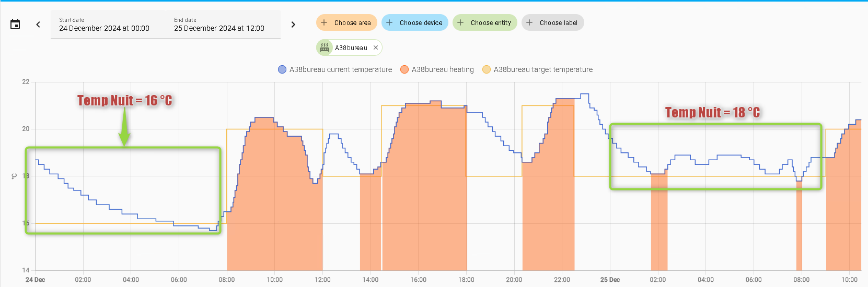
Task: Click the A38bureau radiator entity icon
Action: [325, 47]
